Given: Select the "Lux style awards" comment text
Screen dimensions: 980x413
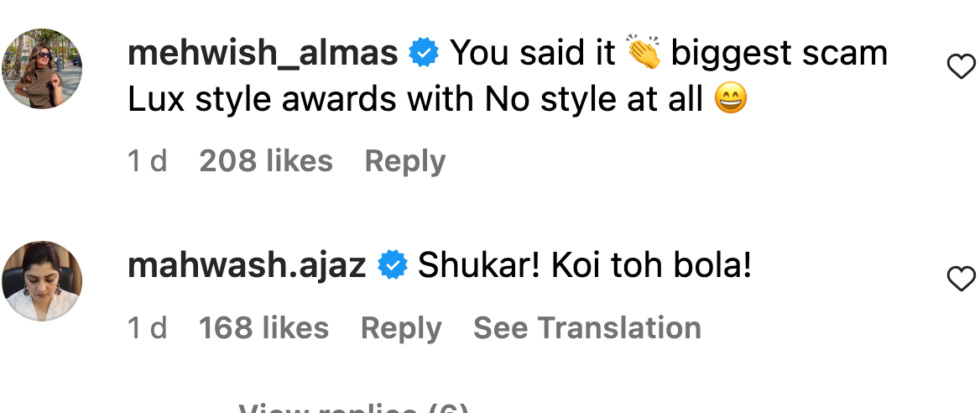Looking at the screenshot, I should [262, 100].
